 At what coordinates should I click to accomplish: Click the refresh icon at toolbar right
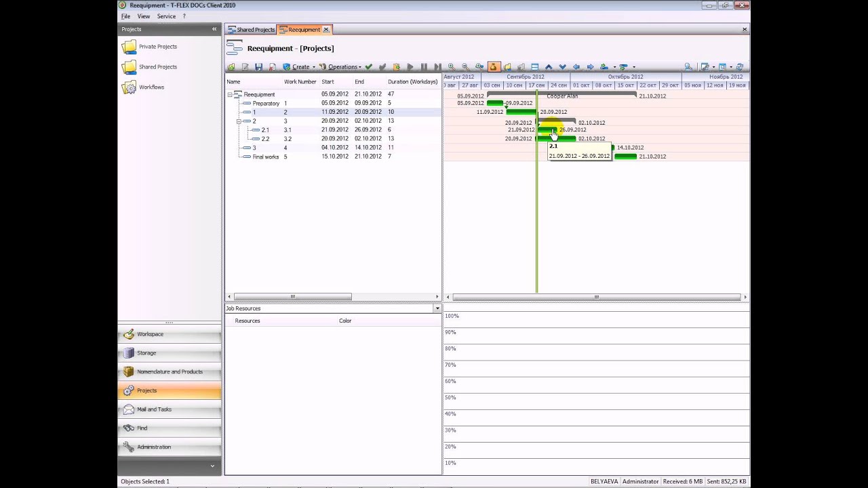(x=740, y=67)
